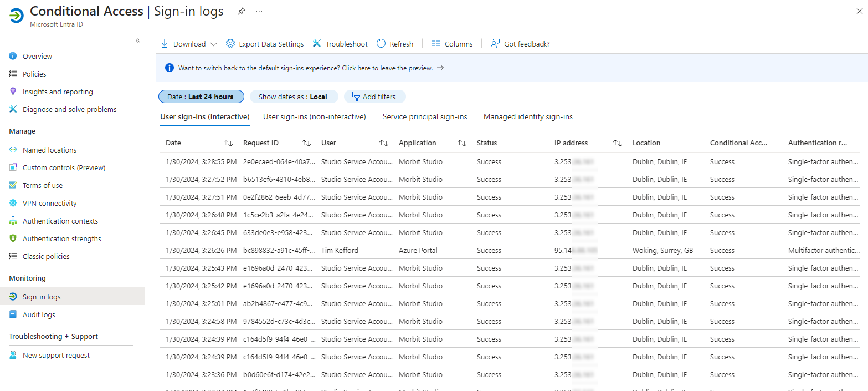Click the Overview info icon

[x=13, y=56]
